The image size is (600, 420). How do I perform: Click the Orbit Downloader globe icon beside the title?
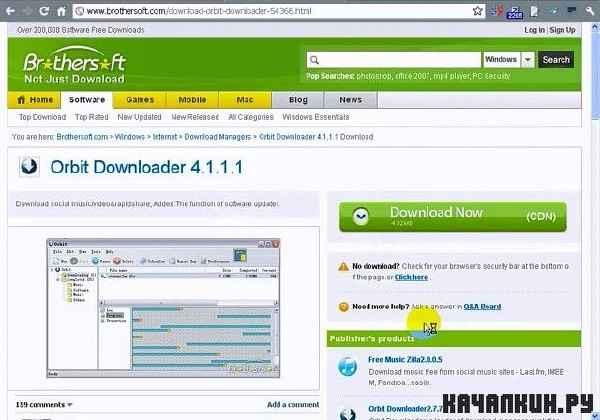coord(29,166)
